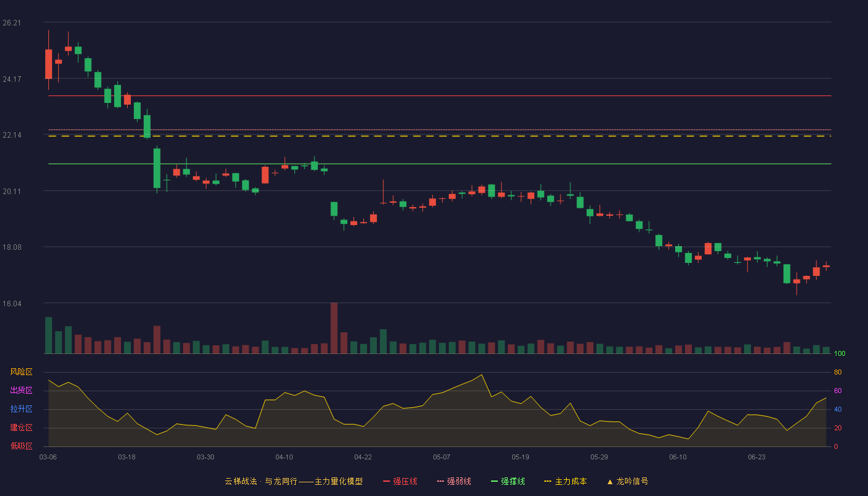
Task: Click the tallest red volume bar
Action: [x=334, y=328]
